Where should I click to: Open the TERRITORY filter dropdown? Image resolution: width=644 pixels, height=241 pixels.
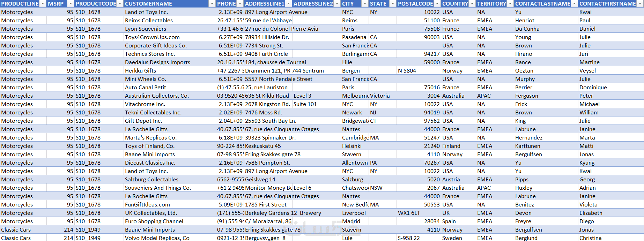(x=510, y=3)
